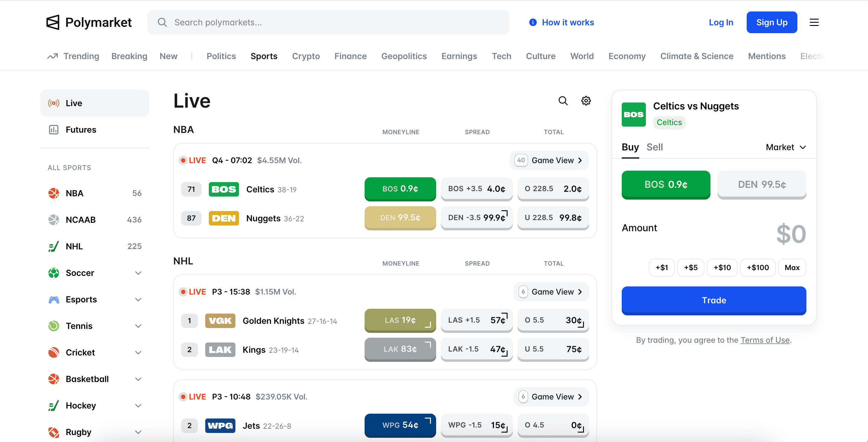Open the Crypto category tab
This screenshot has width=868, height=442.
(x=306, y=56)
